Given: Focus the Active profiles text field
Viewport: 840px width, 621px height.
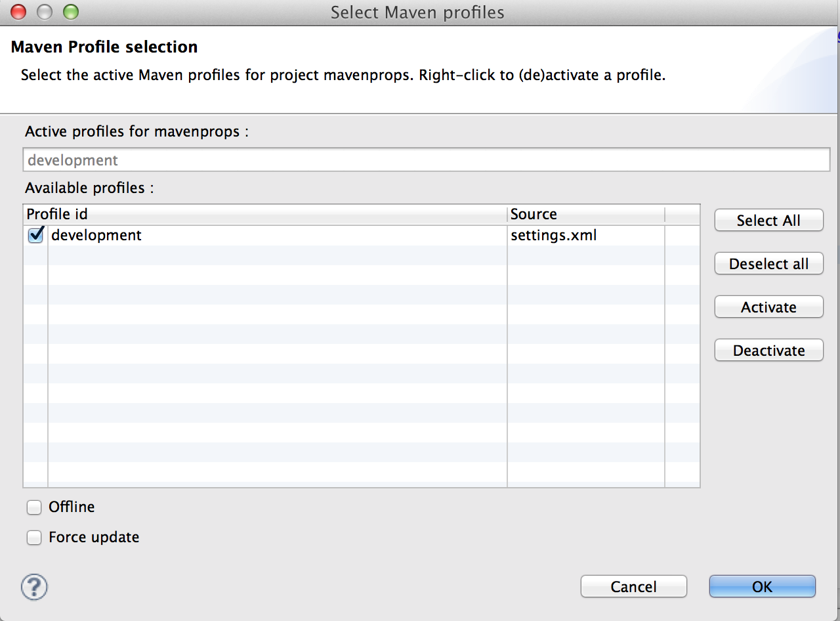Looking at the screenshot, I should [x=427, y=160].
